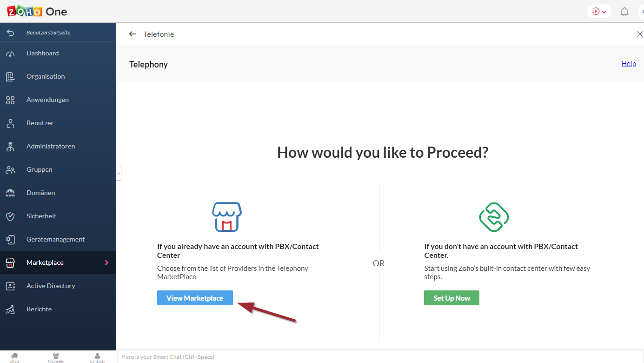644x363 pixels.
Task: Click the Organisation building icon
Action: click(10, 77)
